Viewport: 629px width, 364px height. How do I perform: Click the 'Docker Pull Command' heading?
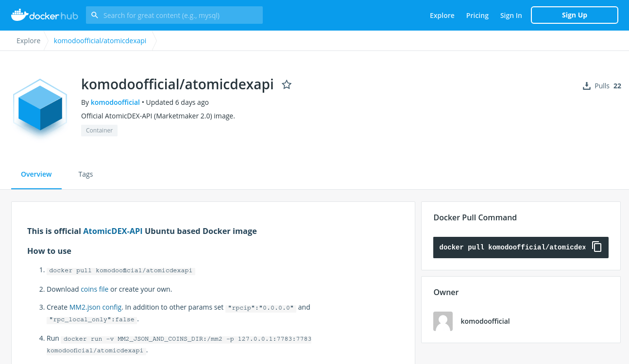tap(475, 217)
